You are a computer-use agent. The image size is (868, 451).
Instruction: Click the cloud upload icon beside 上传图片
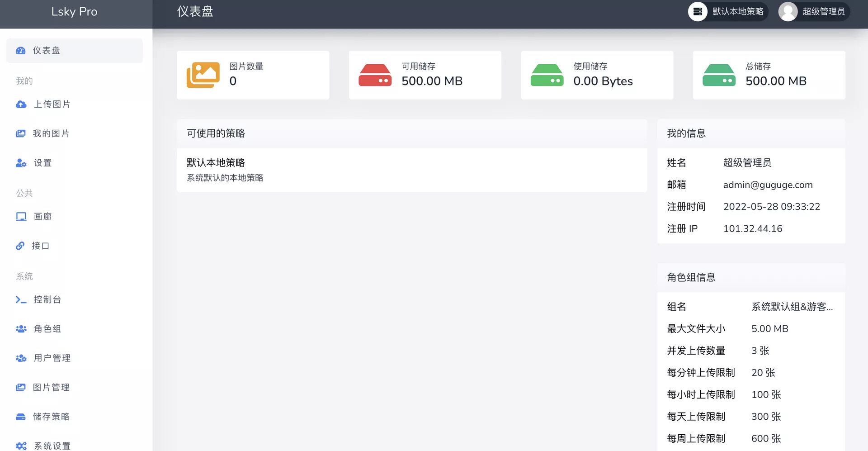(21, 104)
